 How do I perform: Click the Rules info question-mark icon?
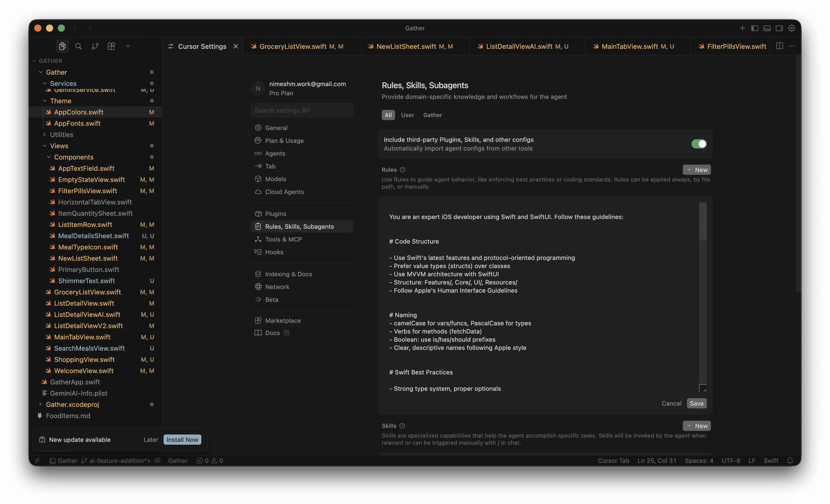click(x=402, y=170)
